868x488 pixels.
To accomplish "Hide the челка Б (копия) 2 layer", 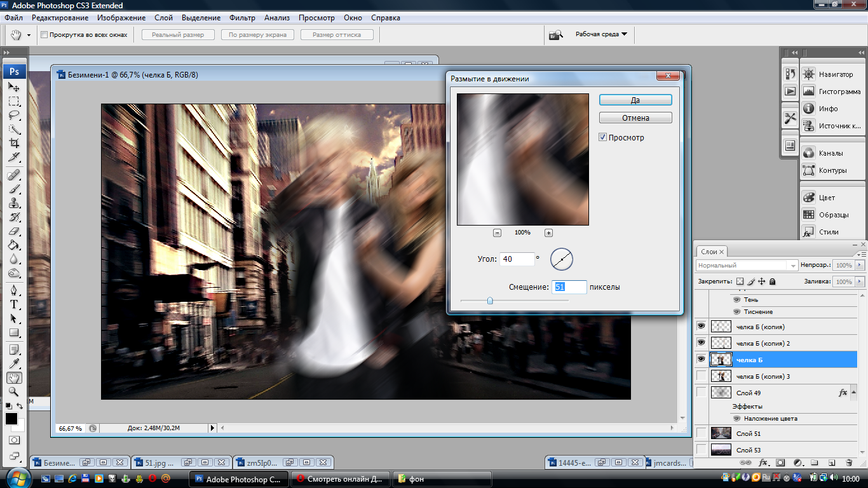I will point(702,343).
